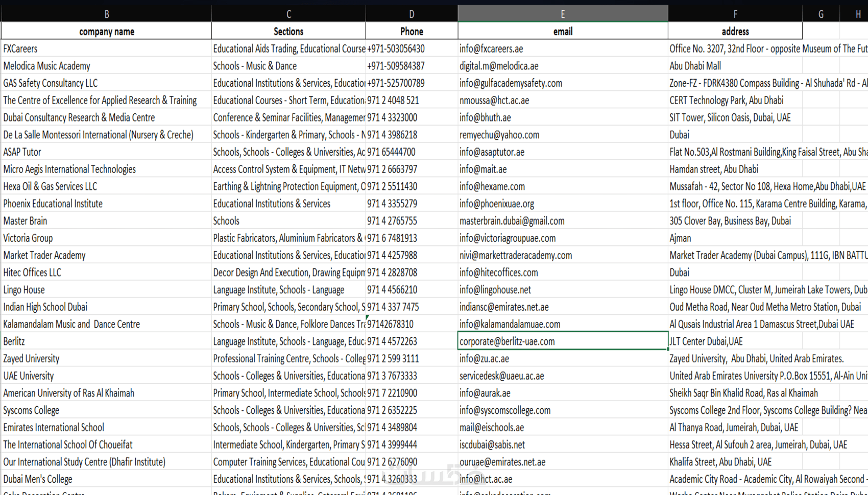Image resolution: width=868 pixels, height=495 pixels.
Task: Click the 'company name' header cell
Action: click(106, 31)
